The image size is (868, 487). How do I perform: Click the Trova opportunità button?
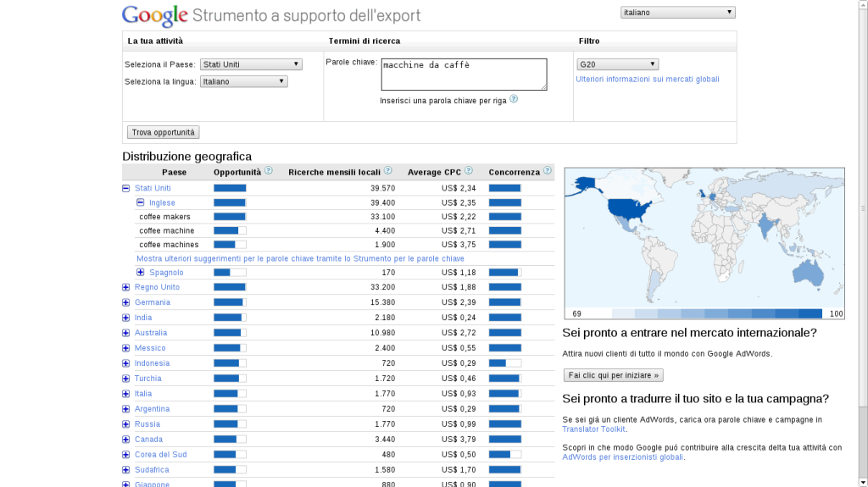(164, 132)
